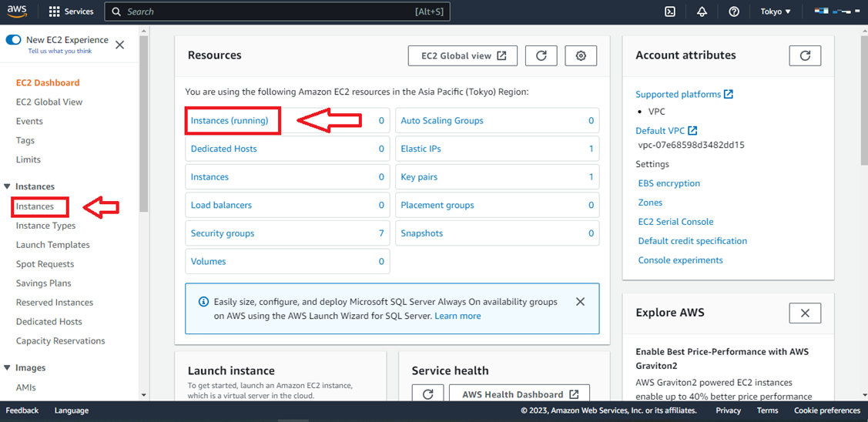Screen dimensions: 868x422
Task: Select Reserved Instances in sidebar
Action: [x=55, y=303]
